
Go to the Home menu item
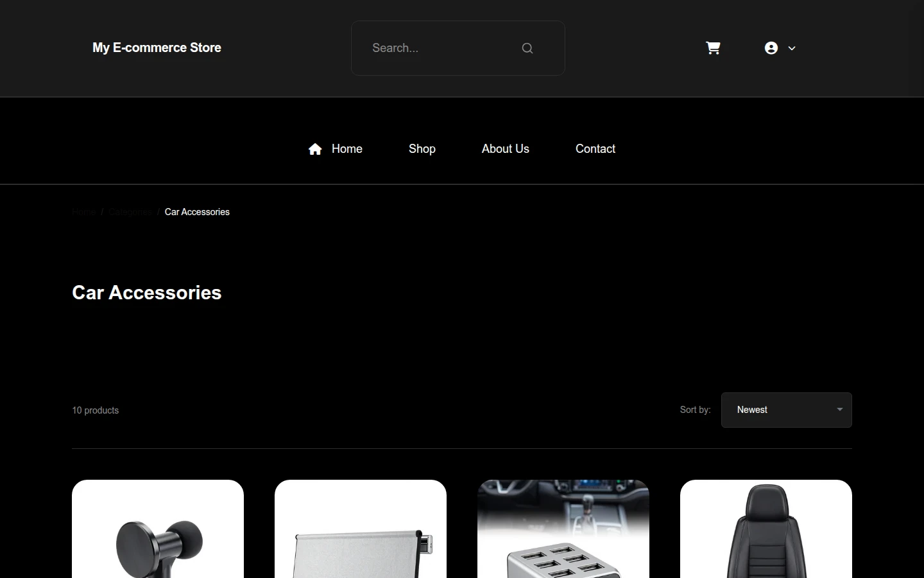point(347,149)
